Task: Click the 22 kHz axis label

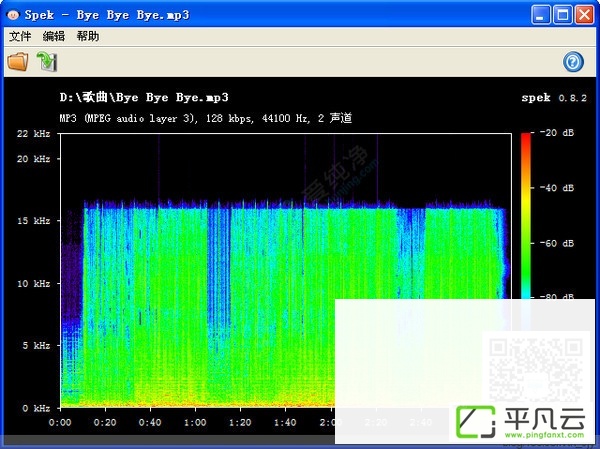Action: pyautogui.click(x=33, y=134)
